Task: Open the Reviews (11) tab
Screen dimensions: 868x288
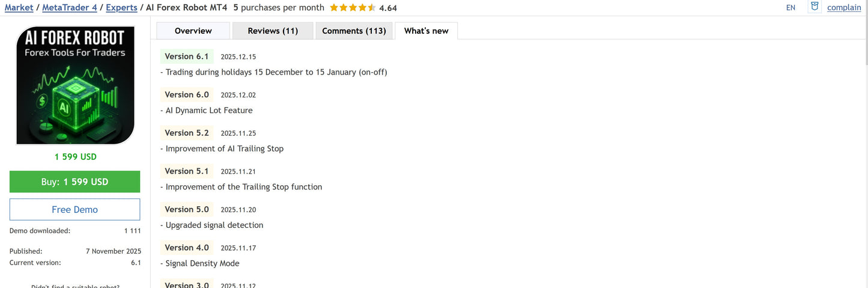Action: pos(273,31)
